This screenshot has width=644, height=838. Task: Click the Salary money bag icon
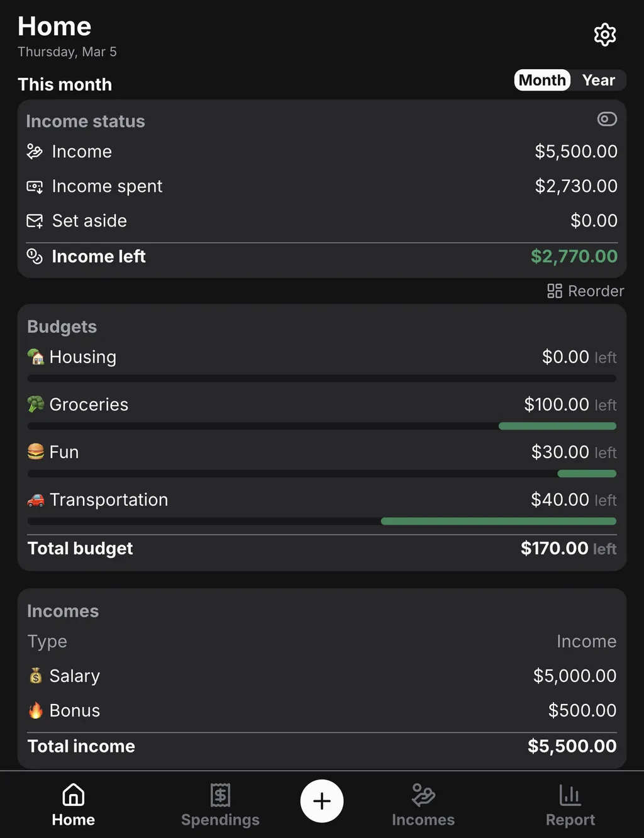(36, 676)
